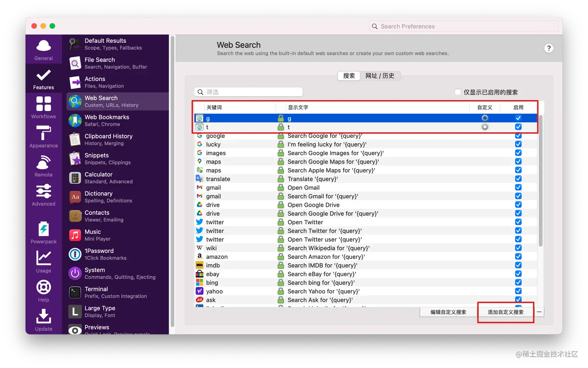Open the Powerpack section
This screenshot has height=368, width=588.
click(44, 233)
